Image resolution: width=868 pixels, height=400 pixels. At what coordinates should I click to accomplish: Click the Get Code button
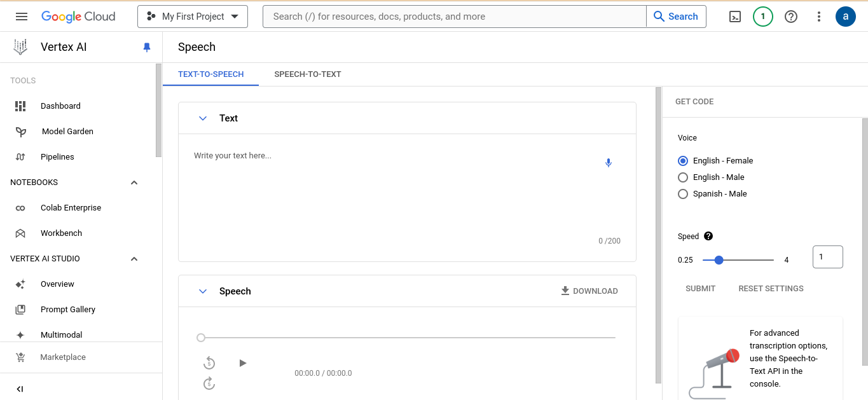694,102
